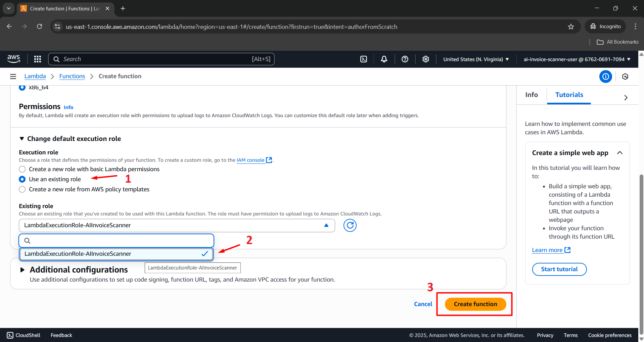Image resolution: width=644 pixels, height=342 pixels.
Task: Choose Create a new role with basic Lambda permissions
Action: coord(22,169)
